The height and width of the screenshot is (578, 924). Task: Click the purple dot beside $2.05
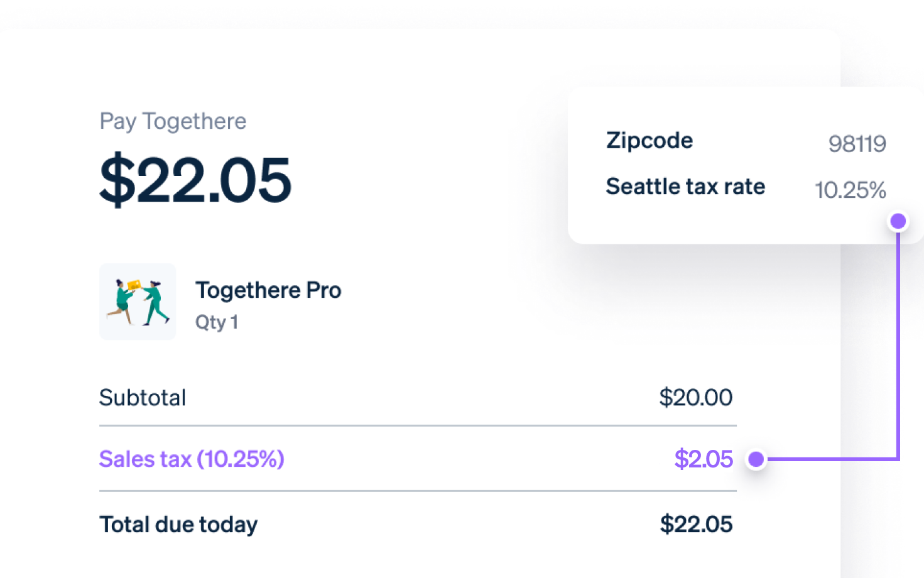pos(756,459)
